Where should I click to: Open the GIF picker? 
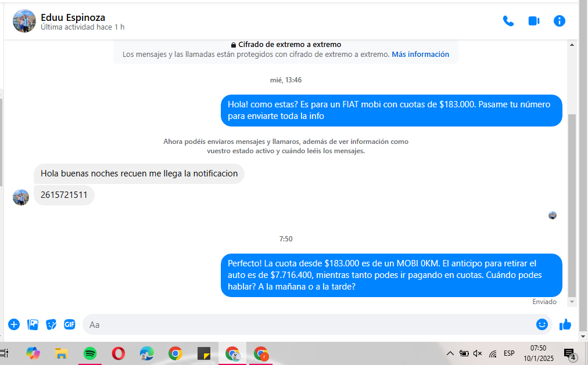[69, 324]
